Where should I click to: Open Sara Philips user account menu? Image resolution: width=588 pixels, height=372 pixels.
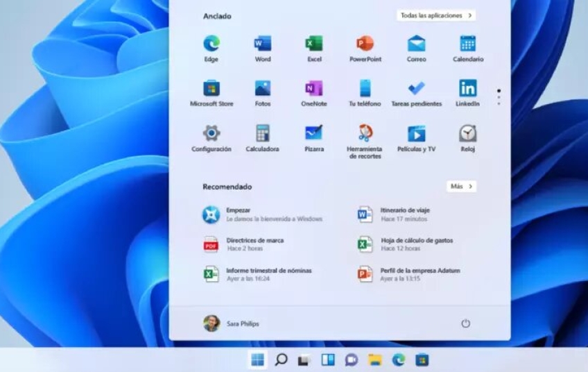232,323
